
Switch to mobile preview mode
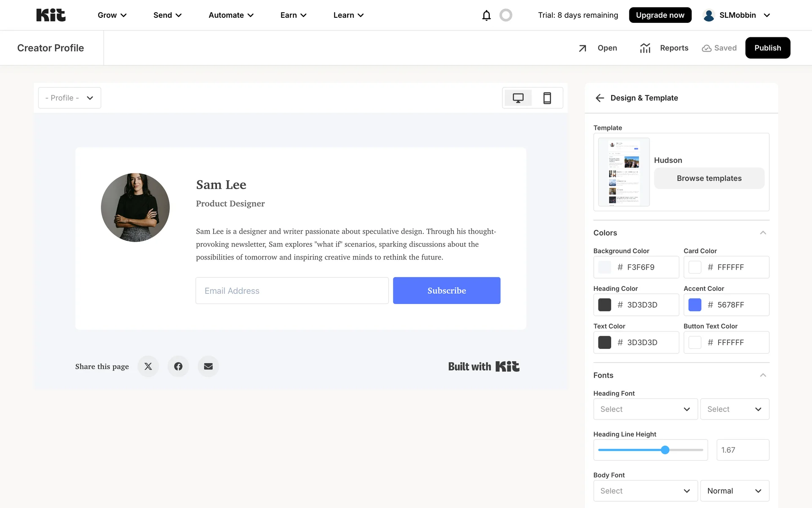tap(547, 98)
